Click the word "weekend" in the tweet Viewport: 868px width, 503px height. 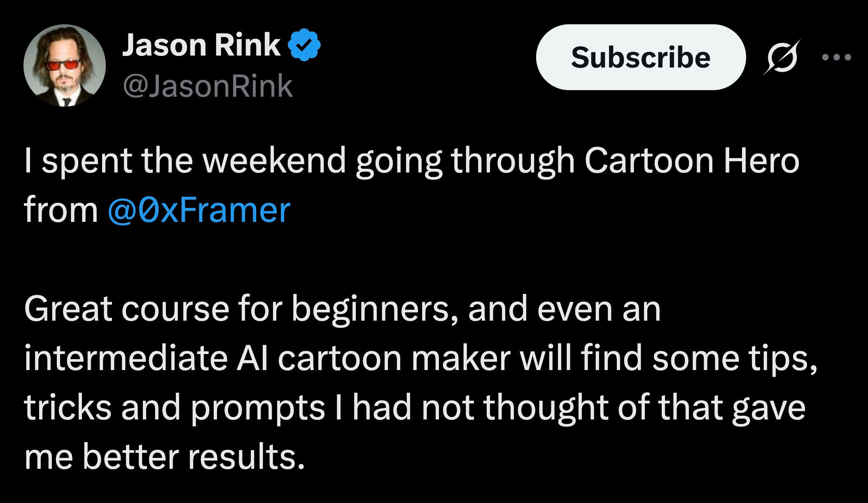pyautogui.click(x=273, y=161)
